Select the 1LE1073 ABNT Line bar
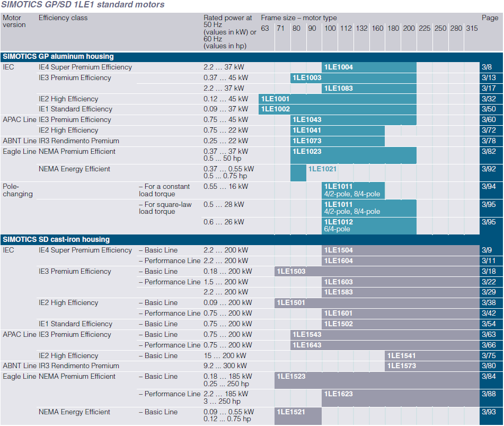 point(338,141)
